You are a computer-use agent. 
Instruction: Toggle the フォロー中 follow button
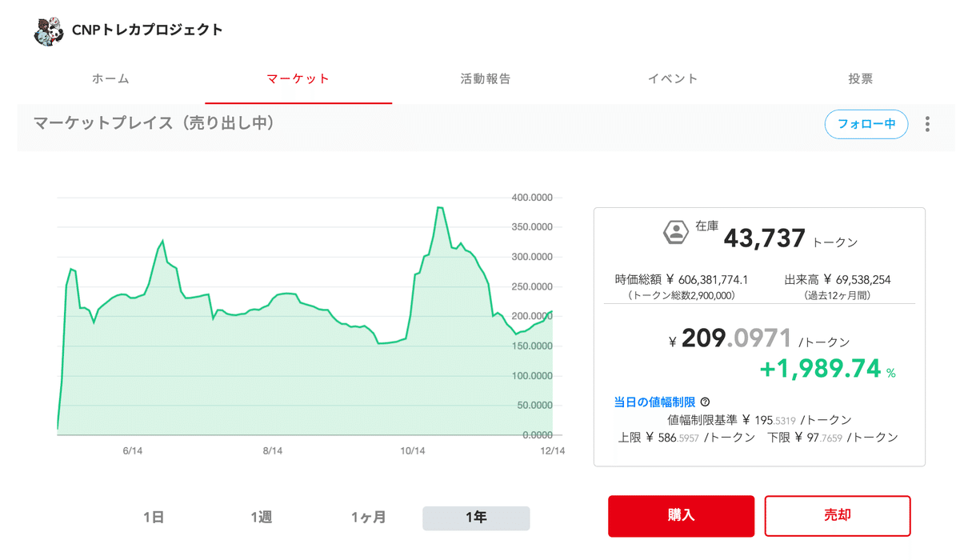(x=866, y=124)
